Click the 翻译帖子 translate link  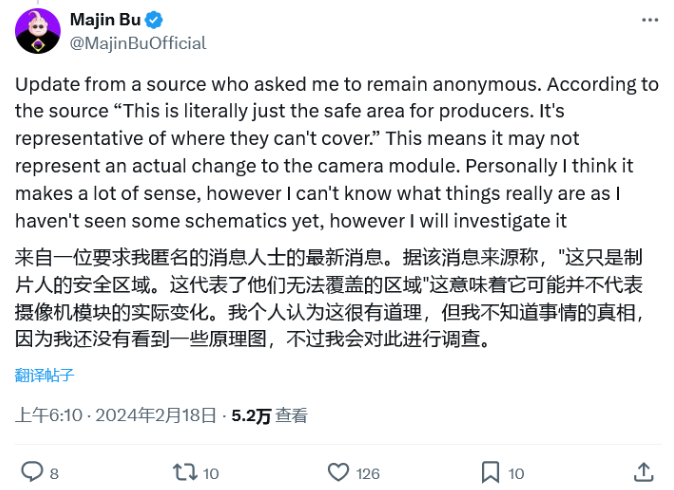point(44,375)
